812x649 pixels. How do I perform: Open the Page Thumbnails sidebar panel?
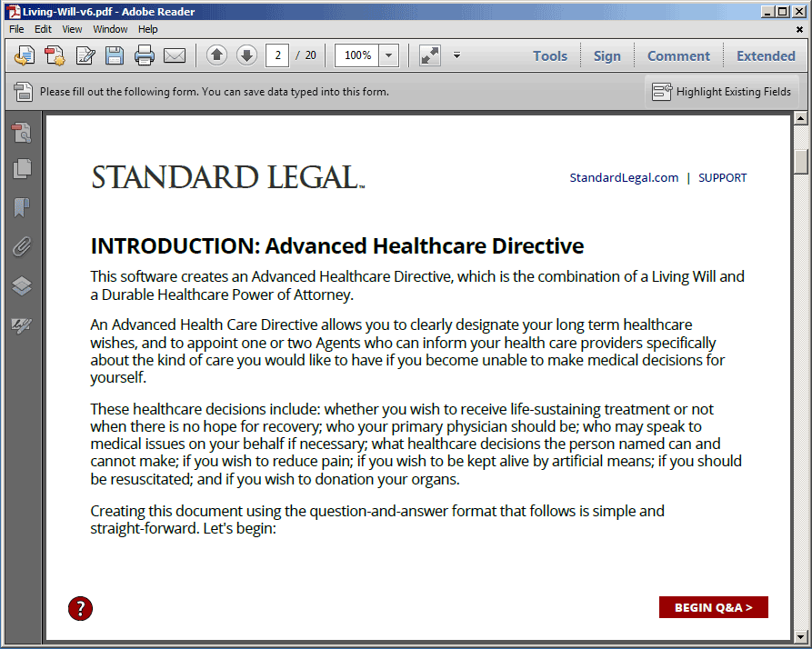(22, 169)
